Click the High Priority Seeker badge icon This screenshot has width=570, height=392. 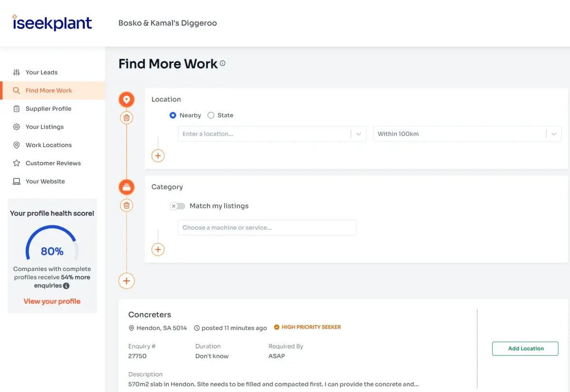pos(277,327)
